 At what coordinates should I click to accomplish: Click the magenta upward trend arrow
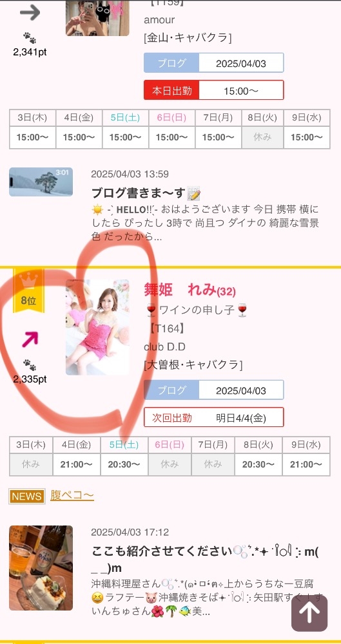pyautogui.click(x=29, y=339)
